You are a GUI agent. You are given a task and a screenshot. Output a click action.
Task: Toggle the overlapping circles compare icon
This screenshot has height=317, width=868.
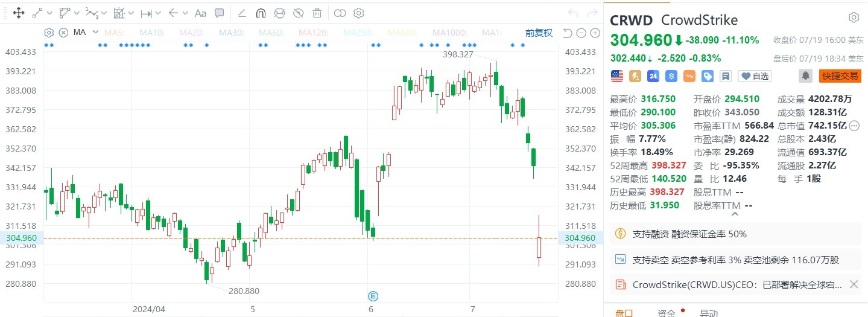(x=340, y=13)
